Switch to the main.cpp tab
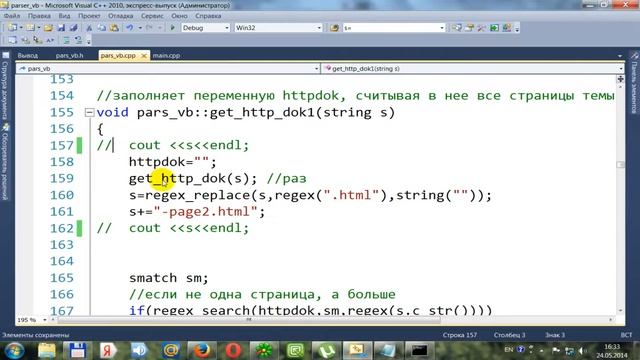 (x=167, y=56)
